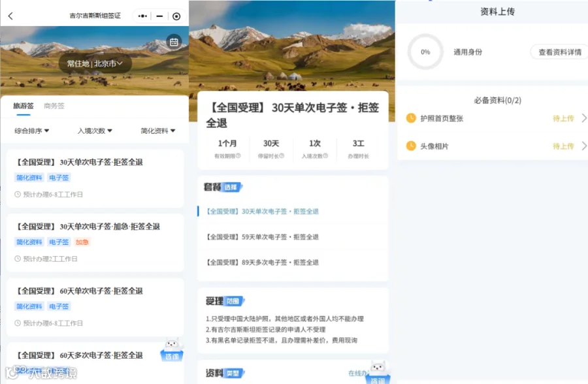Tap the circular close target icon

(x=176, y=16)
